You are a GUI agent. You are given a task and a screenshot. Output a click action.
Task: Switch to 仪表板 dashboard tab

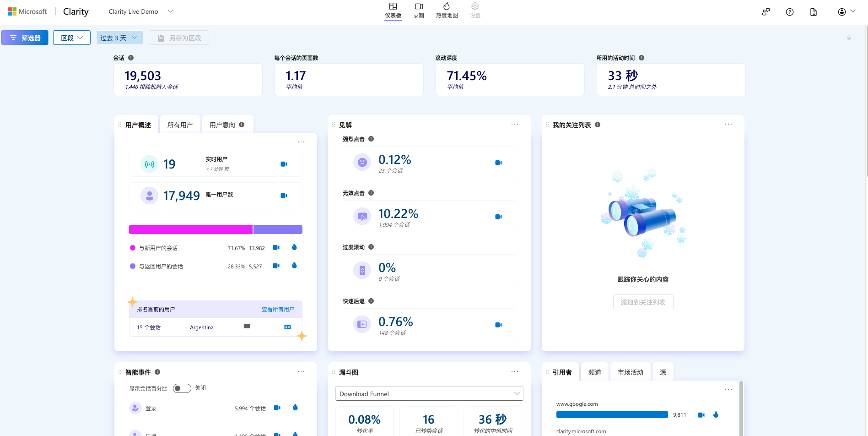tap(393, 11)
